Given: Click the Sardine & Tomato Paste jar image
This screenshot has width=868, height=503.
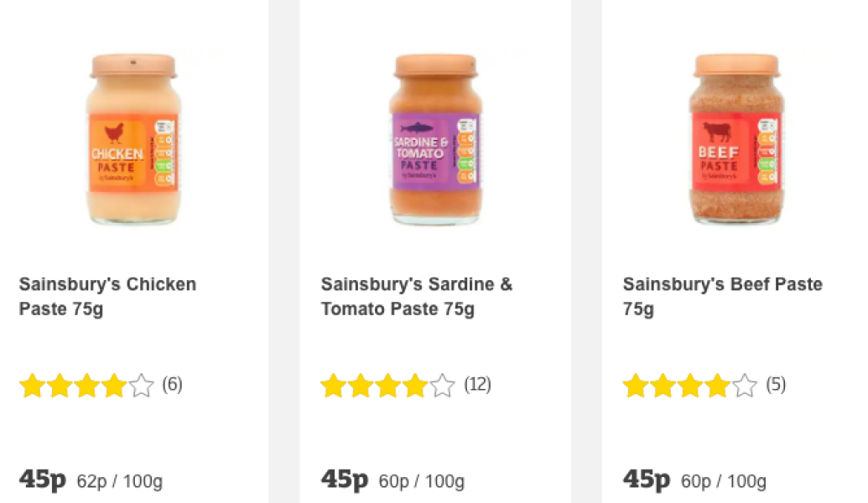Looking at the screenshot, I should [435, 138].
